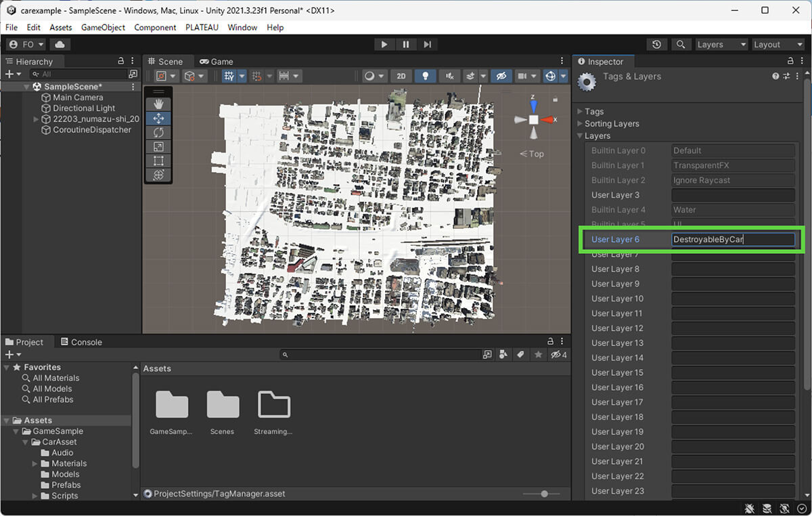Click the global search magnifier icon

[x=680, y=45]
